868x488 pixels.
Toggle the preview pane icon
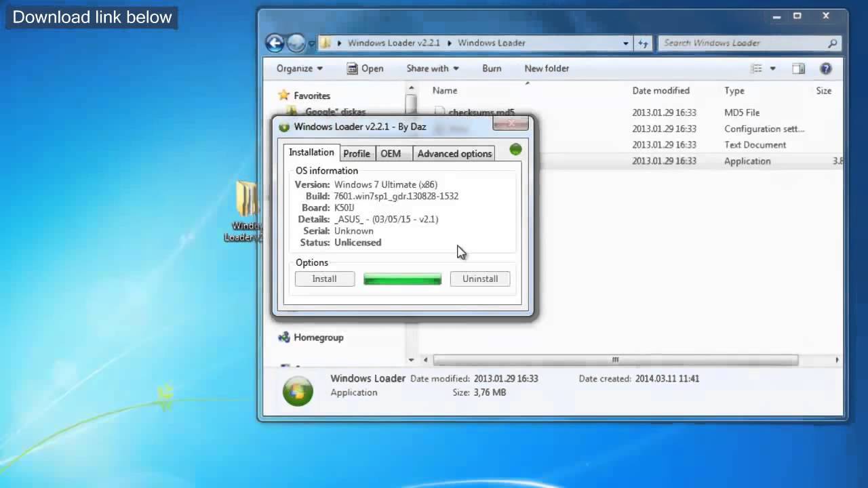tap(799, 68)
